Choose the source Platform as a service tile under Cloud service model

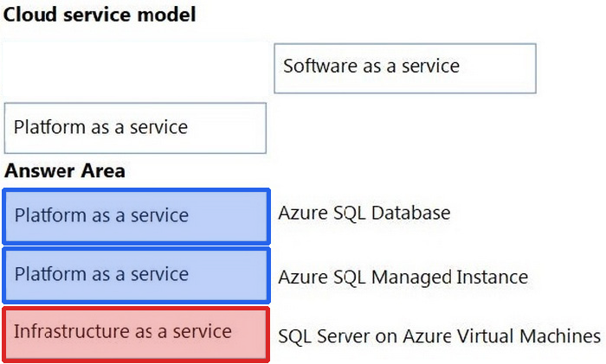click(x=135, y=128)
